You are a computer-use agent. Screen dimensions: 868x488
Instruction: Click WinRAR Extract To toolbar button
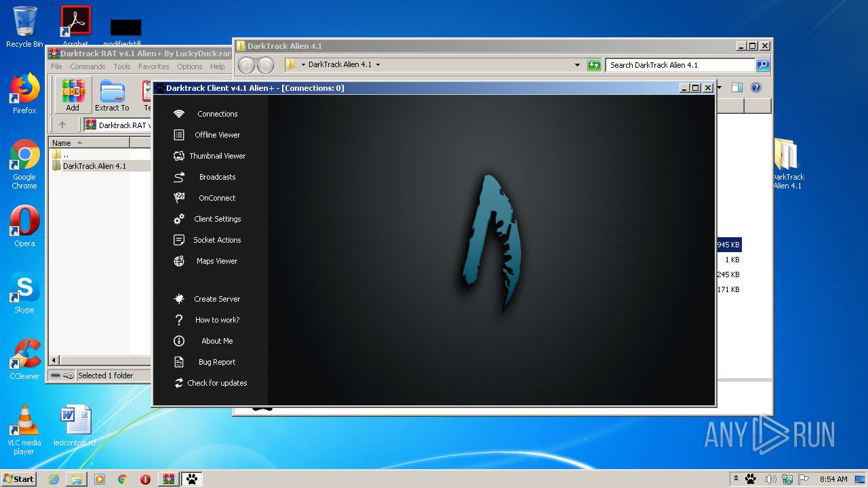click(x=112, y=95)
